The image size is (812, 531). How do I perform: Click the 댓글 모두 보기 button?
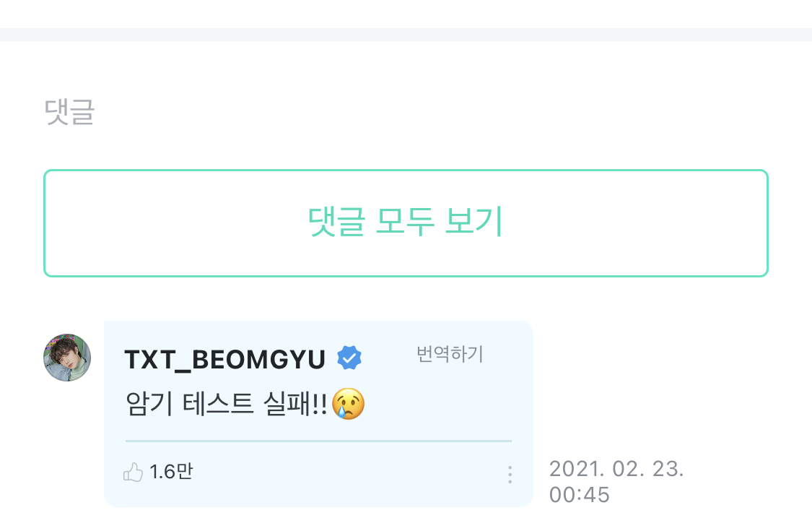click(x=406, y=223)
